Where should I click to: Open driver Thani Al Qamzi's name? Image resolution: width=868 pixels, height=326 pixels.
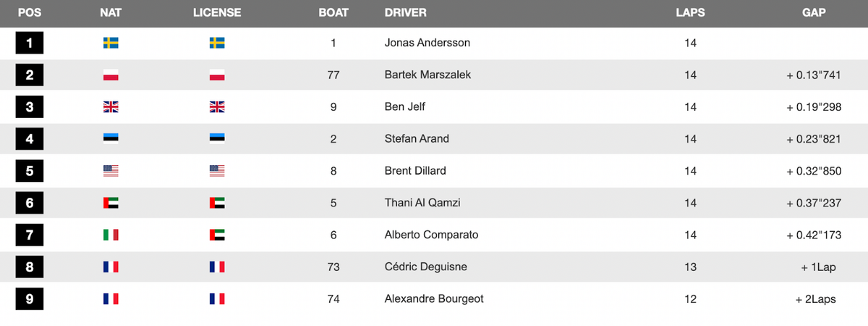[x=424, y=203]
